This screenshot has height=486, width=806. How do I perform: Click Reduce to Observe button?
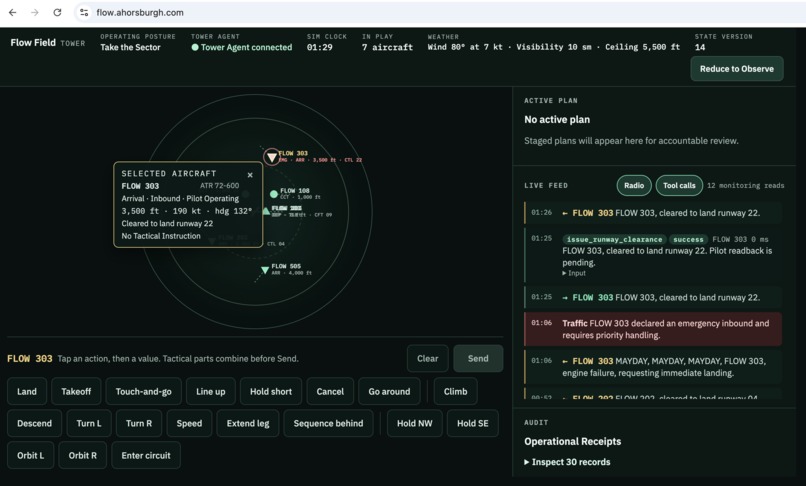pyautogui.click(x=737, y=69)
